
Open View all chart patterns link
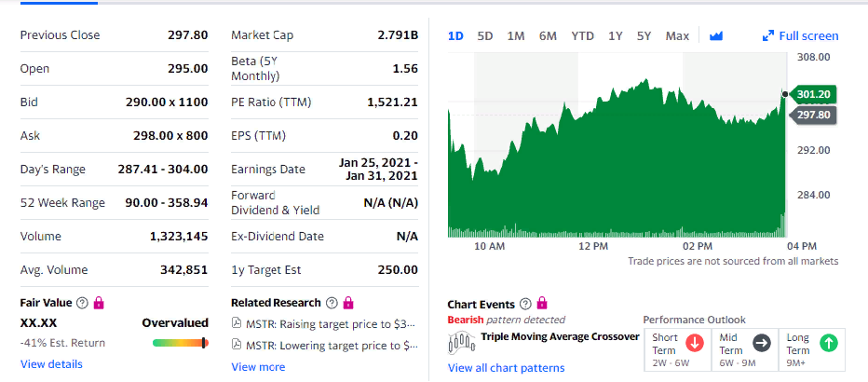506,368
